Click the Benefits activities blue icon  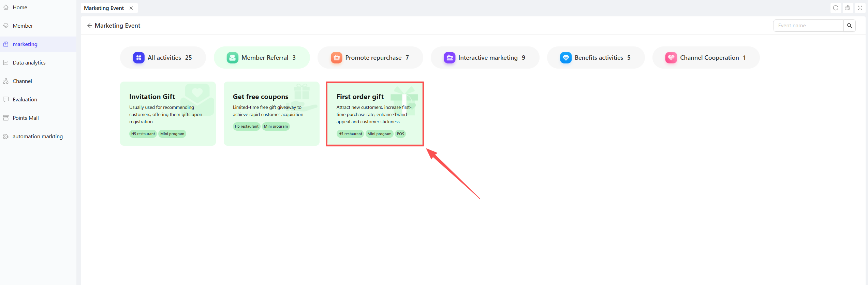pos(566,58)
